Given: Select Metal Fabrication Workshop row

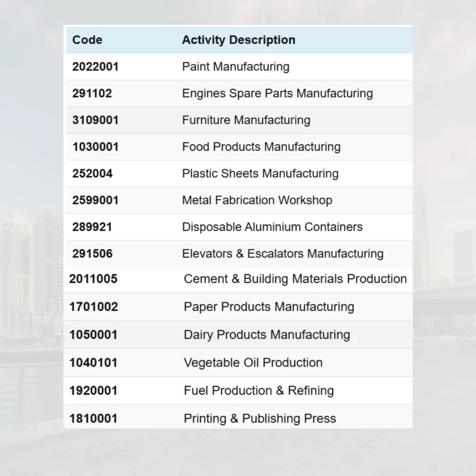Looking at the screenshot, I should click(x=257, y=200).
